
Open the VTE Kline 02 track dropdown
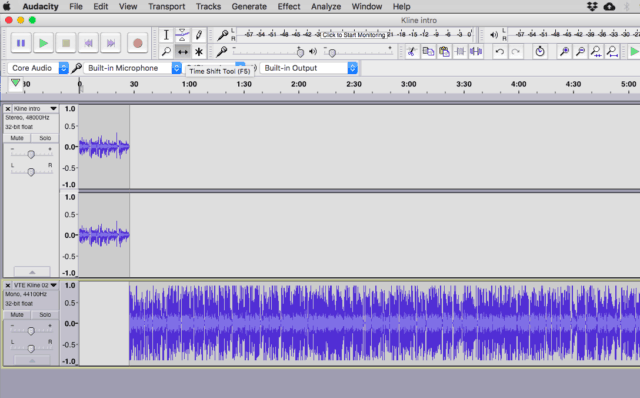[53, 285]
